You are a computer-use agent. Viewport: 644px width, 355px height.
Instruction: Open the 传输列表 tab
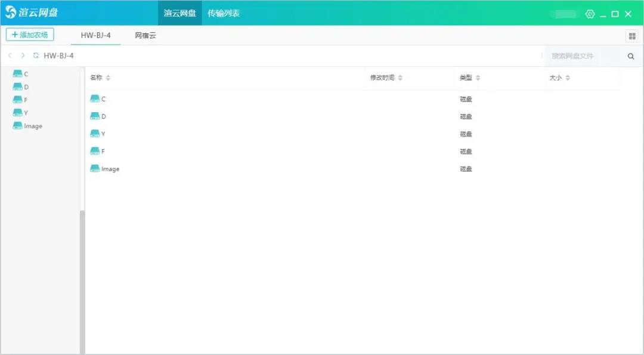(x=224, y=13)
